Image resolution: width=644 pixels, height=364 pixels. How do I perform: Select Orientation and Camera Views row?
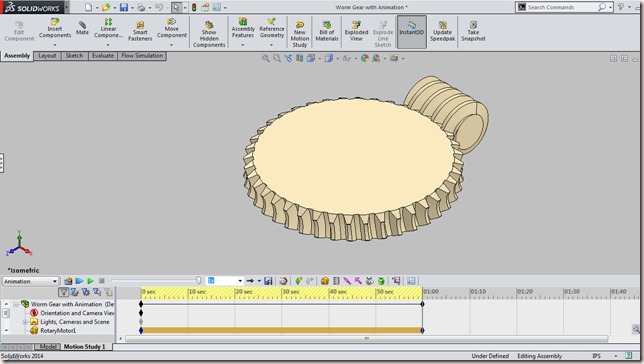click(x=72, y=313)
